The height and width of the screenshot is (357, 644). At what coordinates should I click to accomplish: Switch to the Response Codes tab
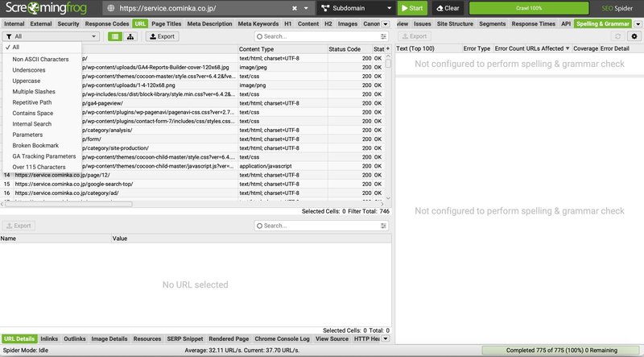pyautogui.click(x=106, y=24)
